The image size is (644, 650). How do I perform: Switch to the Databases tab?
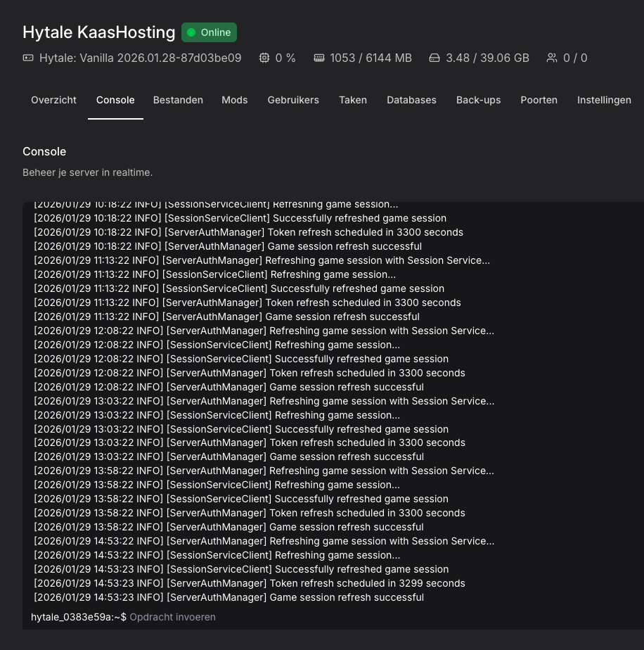click(411, 100)
